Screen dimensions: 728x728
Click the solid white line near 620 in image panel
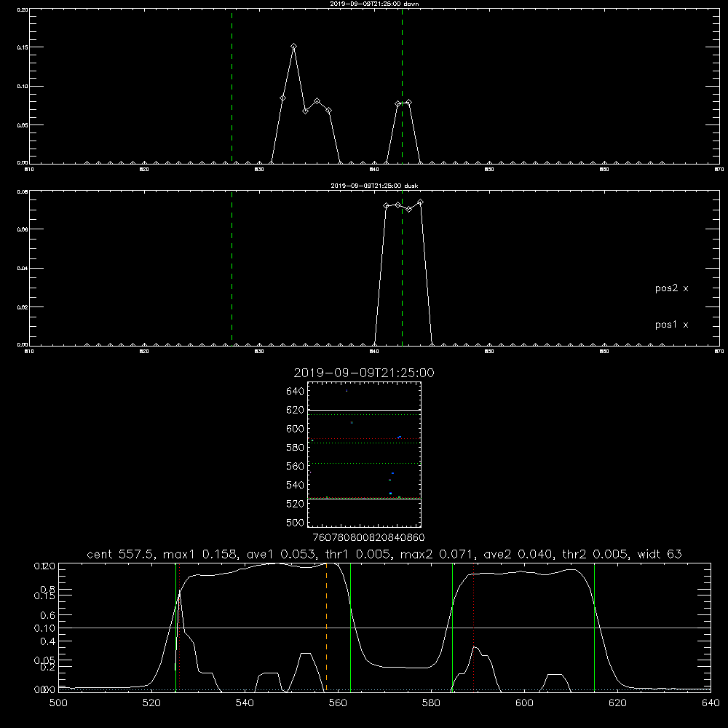coord(364,411)
